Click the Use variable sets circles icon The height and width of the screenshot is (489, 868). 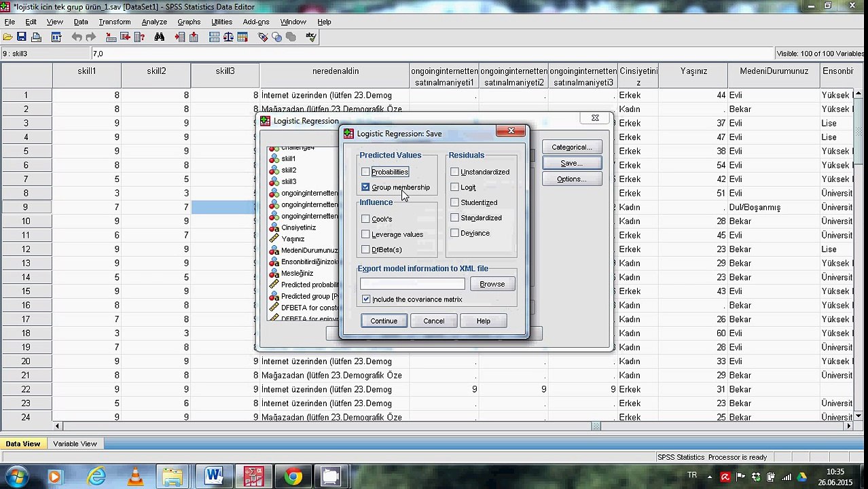click(276, 37)
